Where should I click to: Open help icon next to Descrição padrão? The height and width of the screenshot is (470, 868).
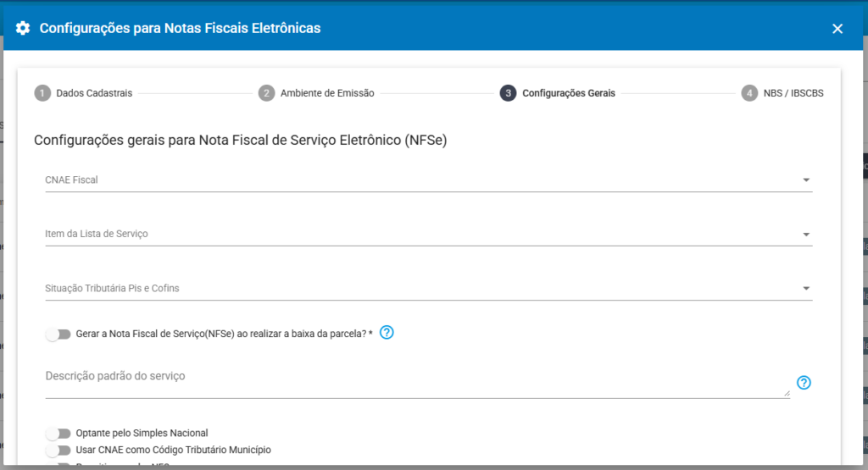tap(804, 383)
